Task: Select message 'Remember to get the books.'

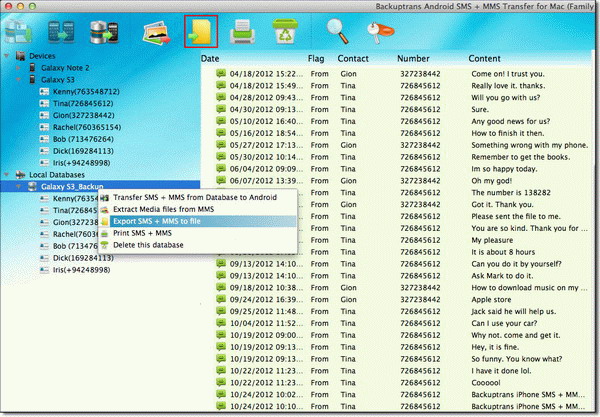Action: (x=520, y=156)
